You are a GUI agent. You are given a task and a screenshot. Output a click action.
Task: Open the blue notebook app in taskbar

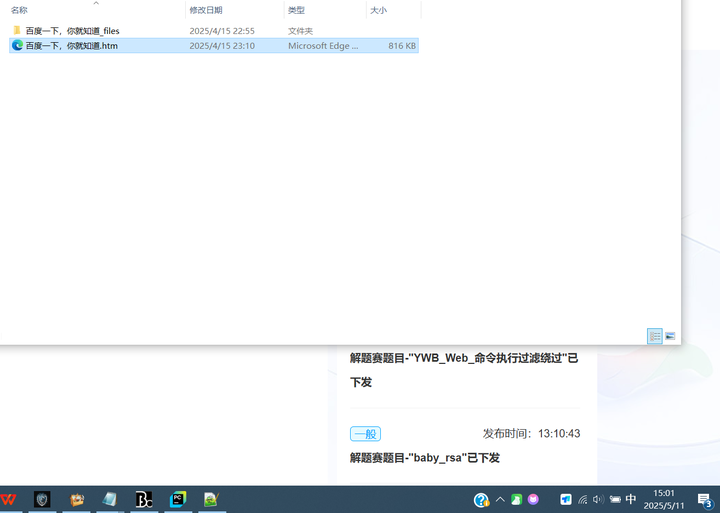pyautogui.click(x=110, y=499)
